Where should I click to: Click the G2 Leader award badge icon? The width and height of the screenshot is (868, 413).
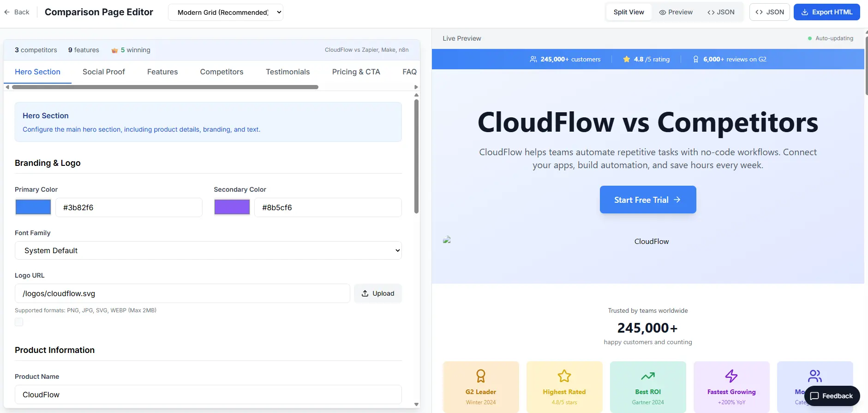click(481, 376)
